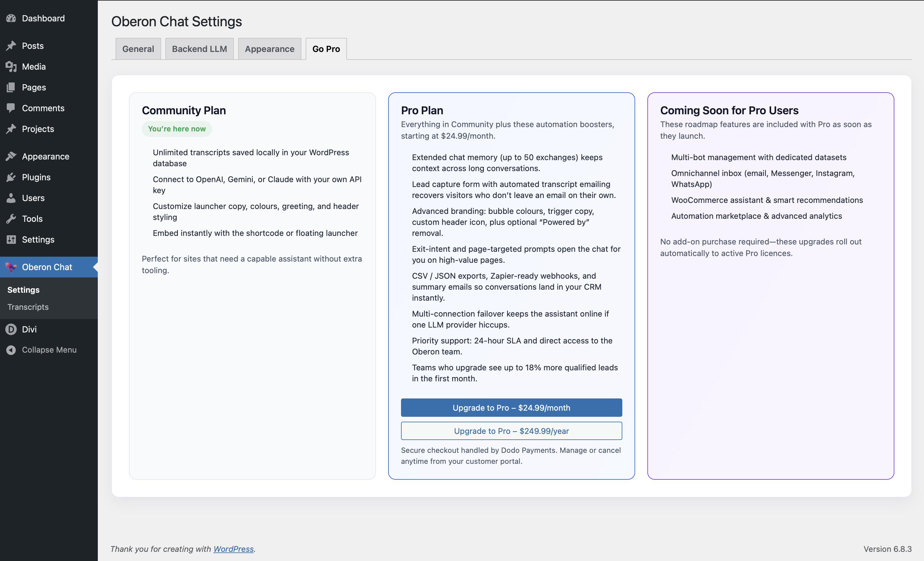Screen dimensions: 924x561
Task: Click Upgrade to Pro yearly button
Action: click(x=511, y=431)
